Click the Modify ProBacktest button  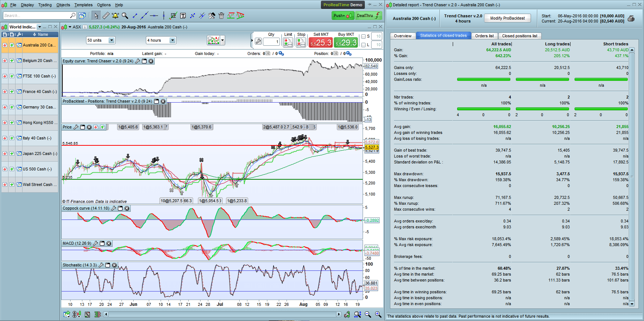(507, 18)
